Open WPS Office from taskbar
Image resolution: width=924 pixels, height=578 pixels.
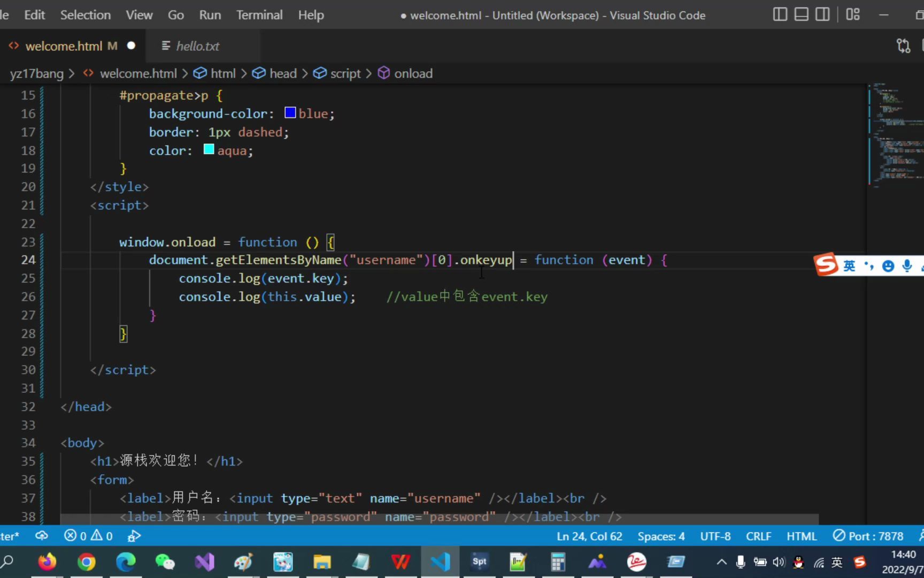point(401,562)
